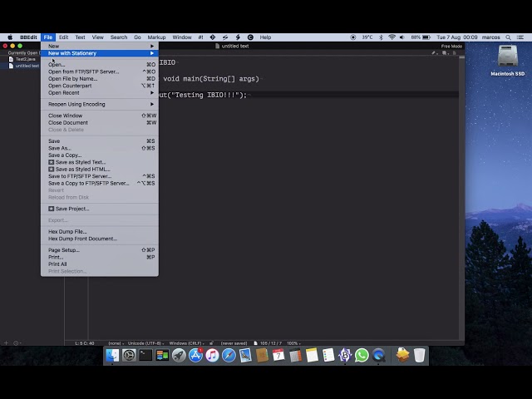Choose Open File by Name…
532x399 pixels.
click(100, 79)
